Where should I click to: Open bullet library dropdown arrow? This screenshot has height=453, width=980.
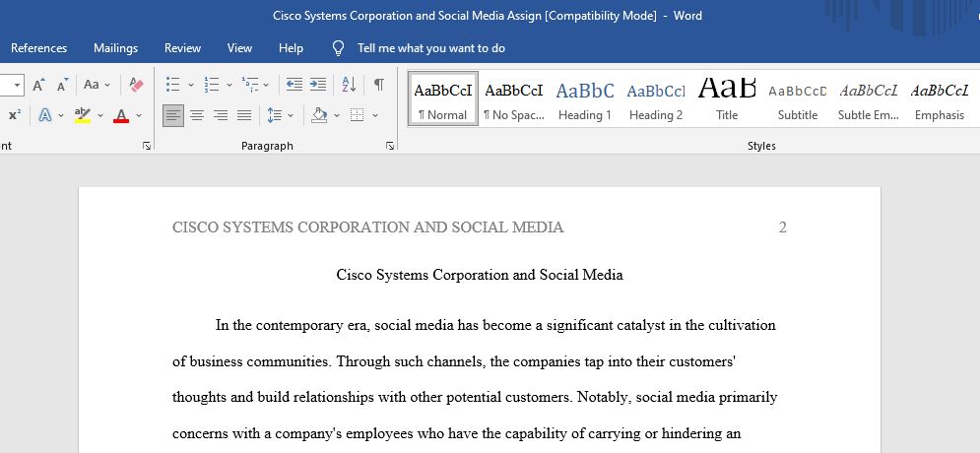coord(191,85)
